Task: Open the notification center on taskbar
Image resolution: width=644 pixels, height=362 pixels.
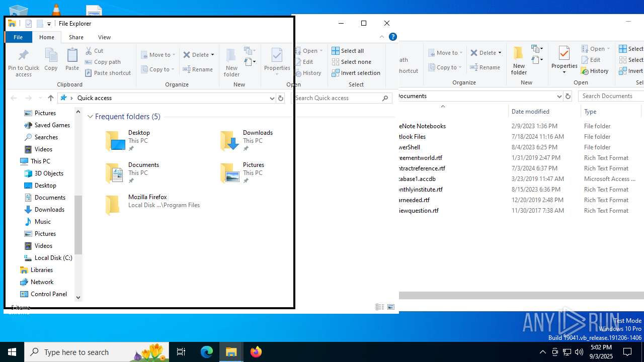Action: pyautogui.click(x=627, y=352)
